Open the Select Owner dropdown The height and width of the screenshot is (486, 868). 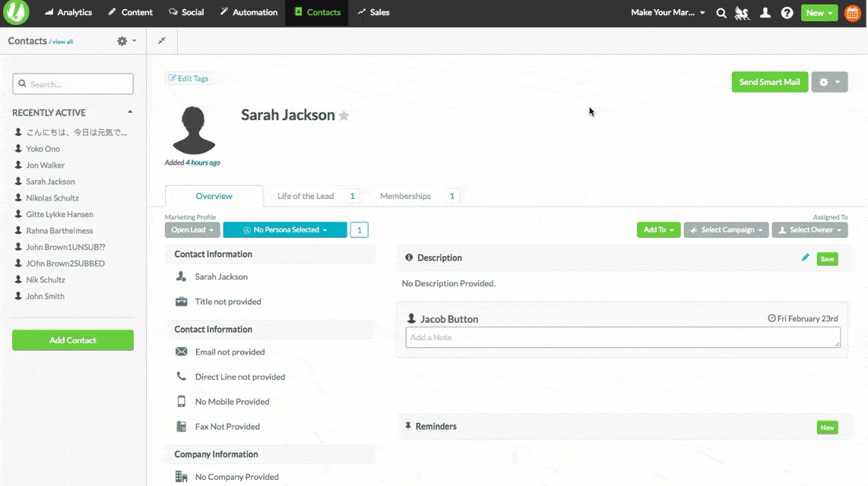[810, 230]
